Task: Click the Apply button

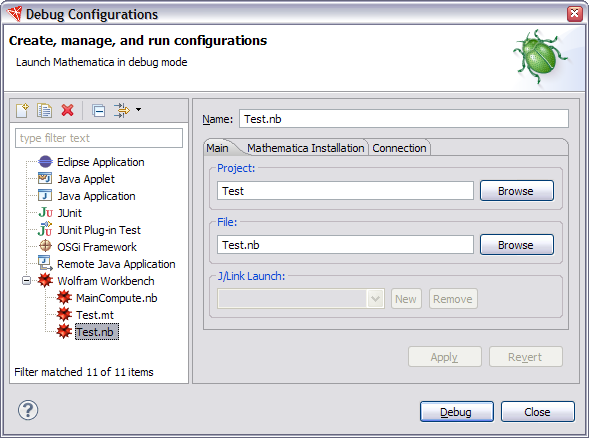Action: 445,356
